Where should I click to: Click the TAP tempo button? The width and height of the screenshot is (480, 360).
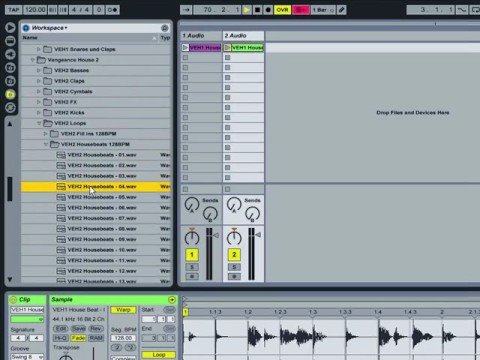13,10
